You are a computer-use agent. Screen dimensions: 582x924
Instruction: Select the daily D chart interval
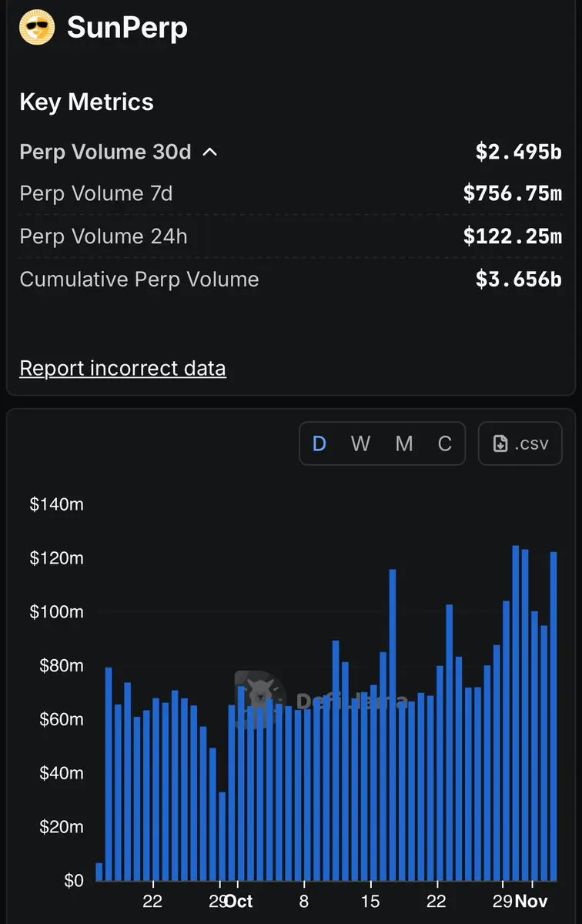click(x=319, y=444)
